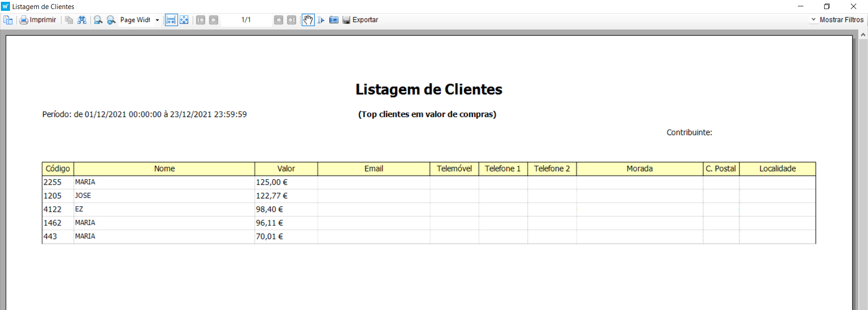Click the zoom out magnifier icon
Screen dimensions: 868x310
click(x=98, y=20)
